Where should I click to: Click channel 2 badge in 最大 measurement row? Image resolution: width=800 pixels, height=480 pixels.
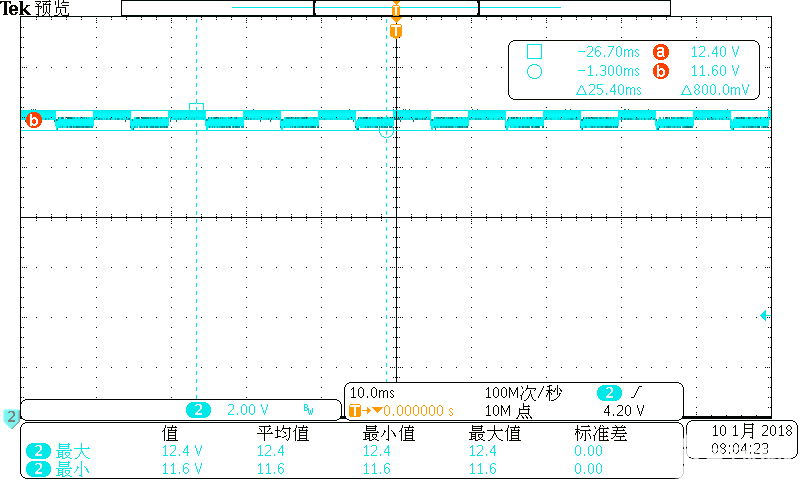click(38, 451)
